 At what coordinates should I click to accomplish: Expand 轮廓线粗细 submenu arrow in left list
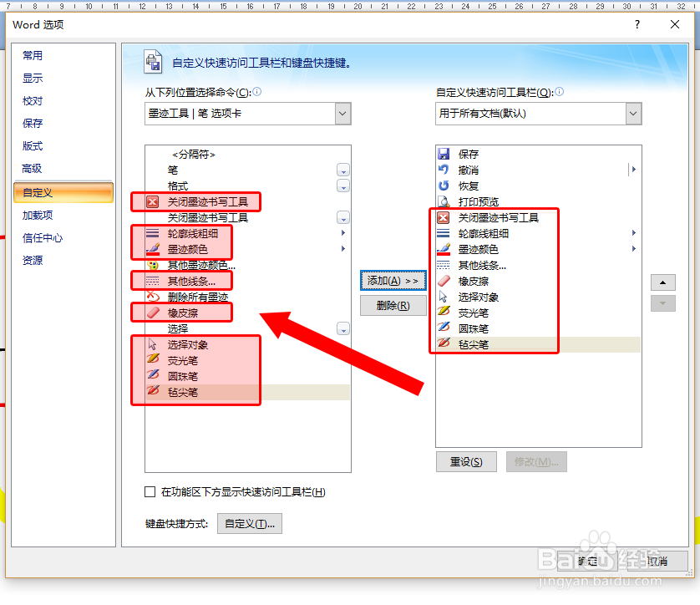click(x=342, y=232)
